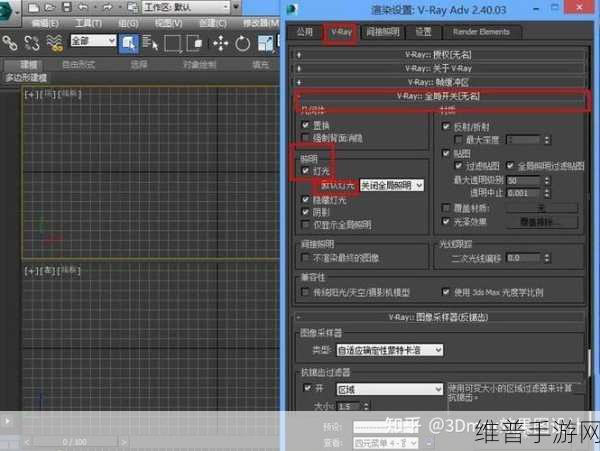Screen dimensions: 600x451
Task: Select the Unlink Selection tool
Action: (32, 43)
